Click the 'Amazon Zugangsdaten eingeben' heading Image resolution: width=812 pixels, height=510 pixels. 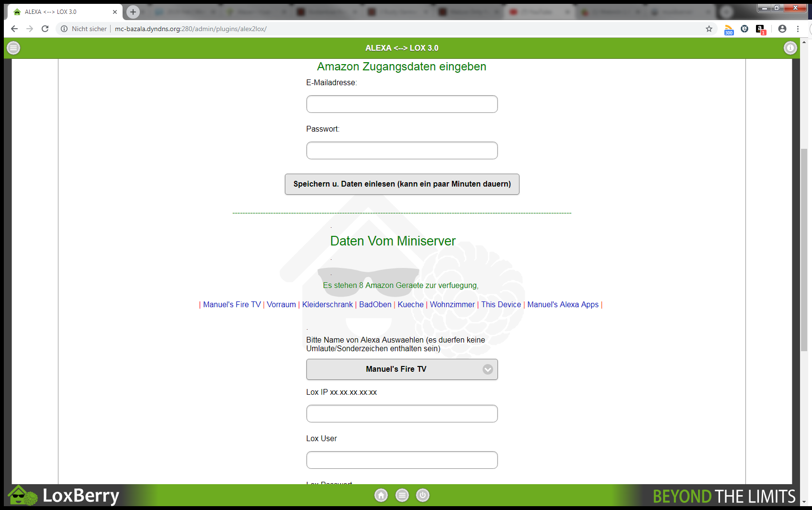point(402,67)
